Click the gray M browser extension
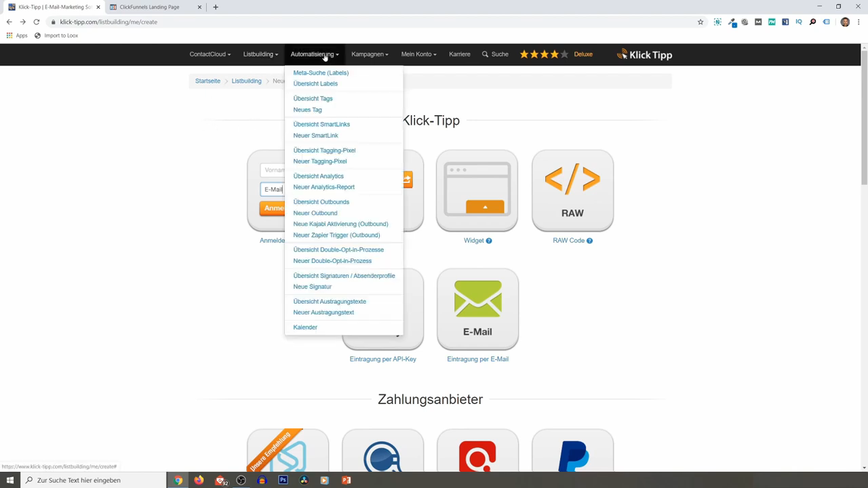 [758, 22]
